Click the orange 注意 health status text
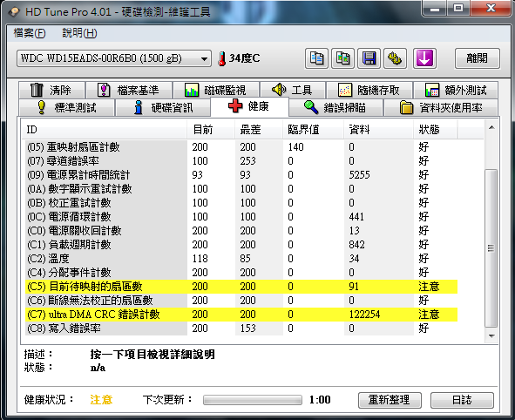 101,400
